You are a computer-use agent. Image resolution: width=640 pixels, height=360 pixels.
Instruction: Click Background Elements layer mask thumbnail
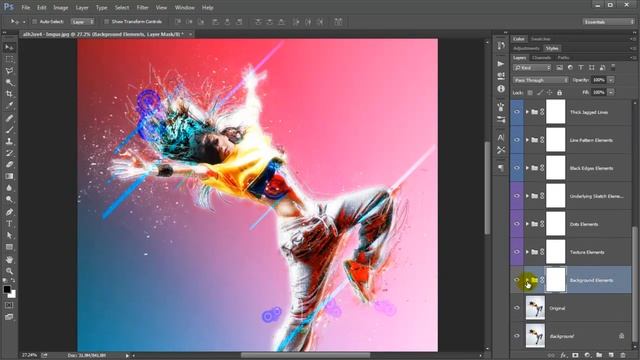pyautogui.click(x=556, y=280)
